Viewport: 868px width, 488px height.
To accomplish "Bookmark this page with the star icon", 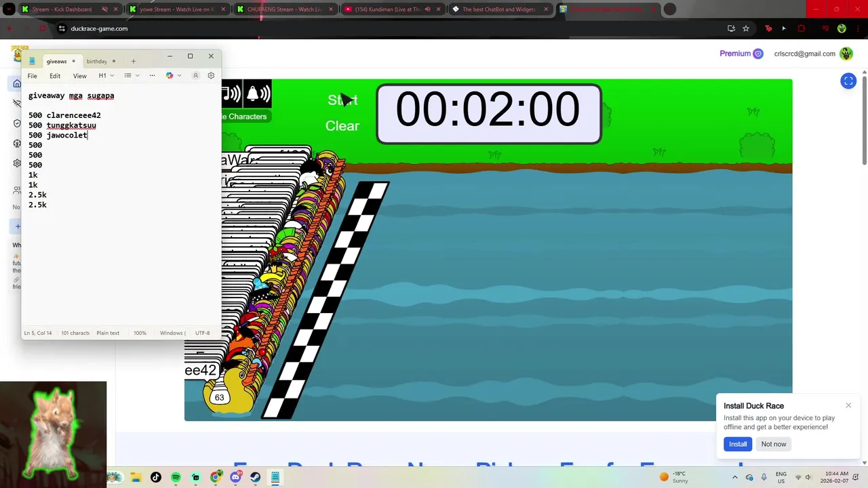I will click(x=746, y=28).
